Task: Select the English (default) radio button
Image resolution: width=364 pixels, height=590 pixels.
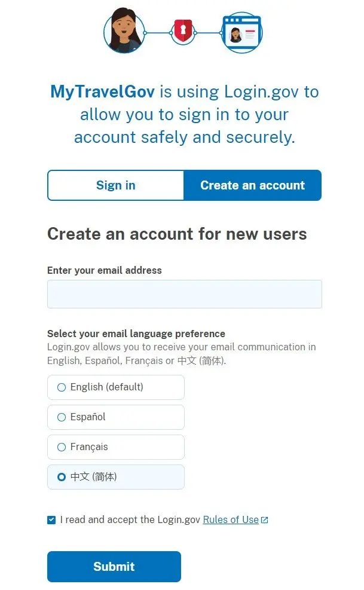Action: tap(62, 387)
